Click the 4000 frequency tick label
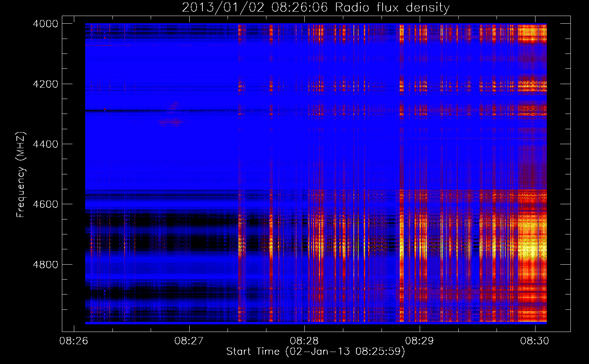The height and width of the screenshot is (364, 589). (x=46, y=24)
